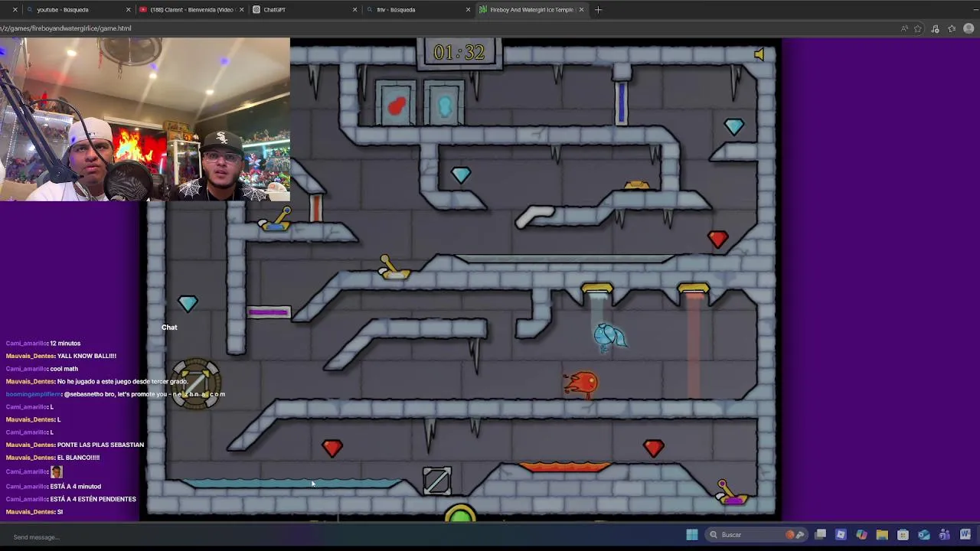Click the Fireboy character in the game

[x=580, y=383]
